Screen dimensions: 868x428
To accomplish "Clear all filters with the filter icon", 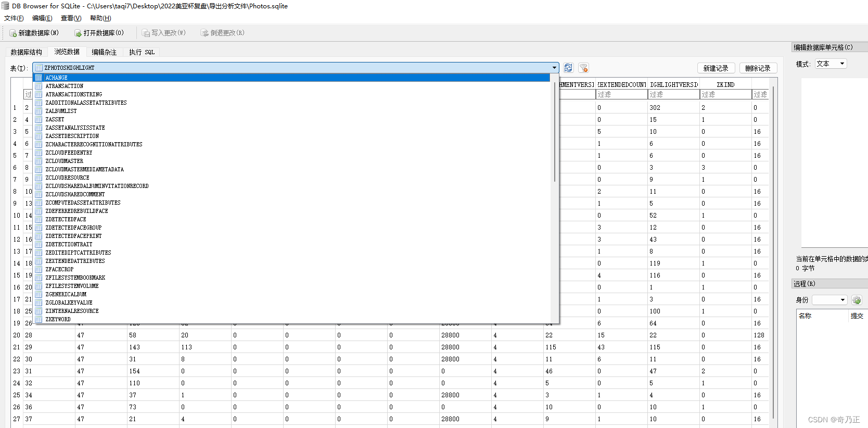I will [x=584, y=68].
